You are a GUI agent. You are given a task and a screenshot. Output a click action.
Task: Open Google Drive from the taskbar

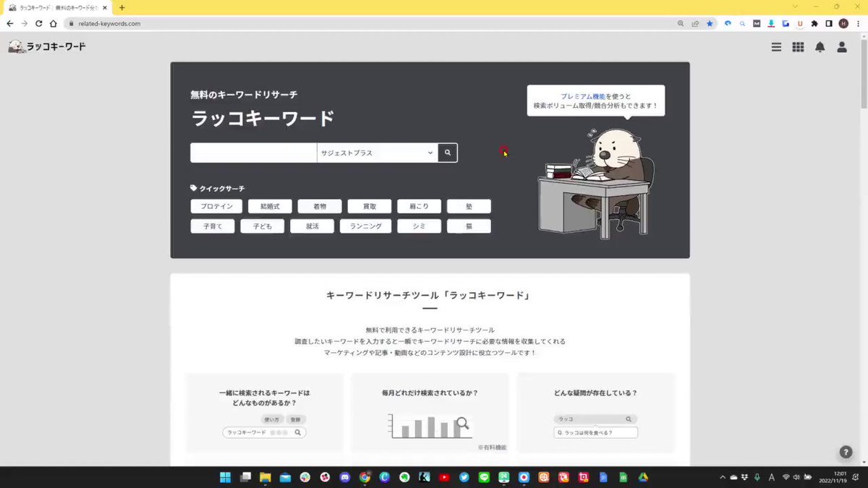(x=642, y=477)
